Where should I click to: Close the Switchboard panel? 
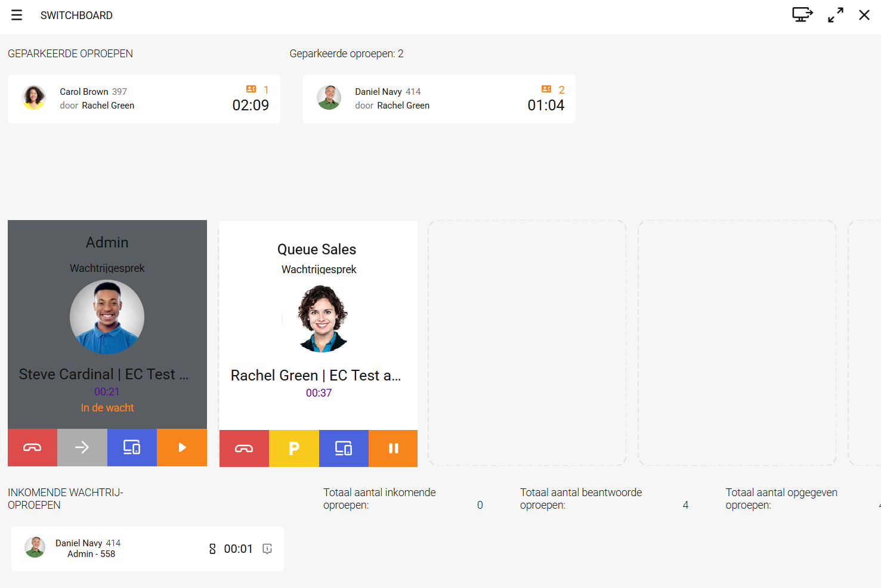pos(864,15)
